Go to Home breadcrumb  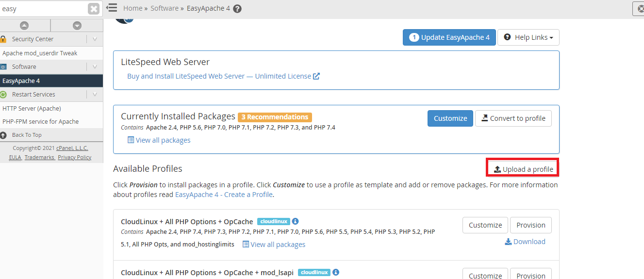pyautogui.click(x=133, y=8)
